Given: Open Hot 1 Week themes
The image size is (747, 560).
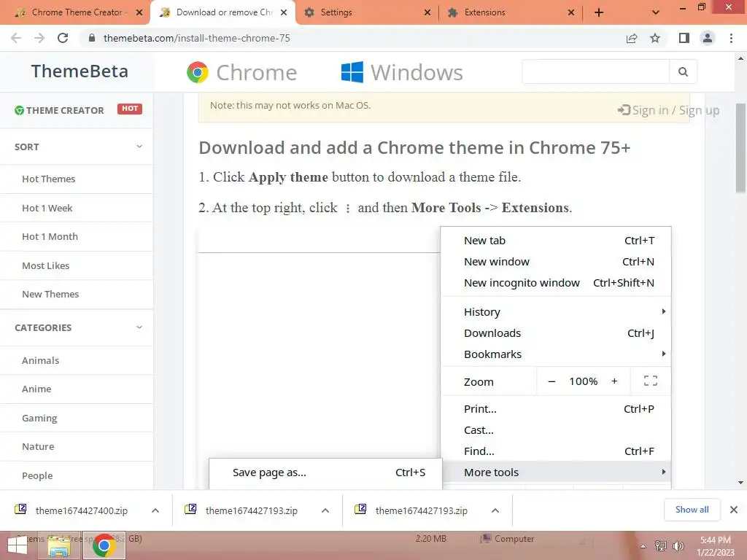Looking at the screenshot, I should [x=47, y=208].
